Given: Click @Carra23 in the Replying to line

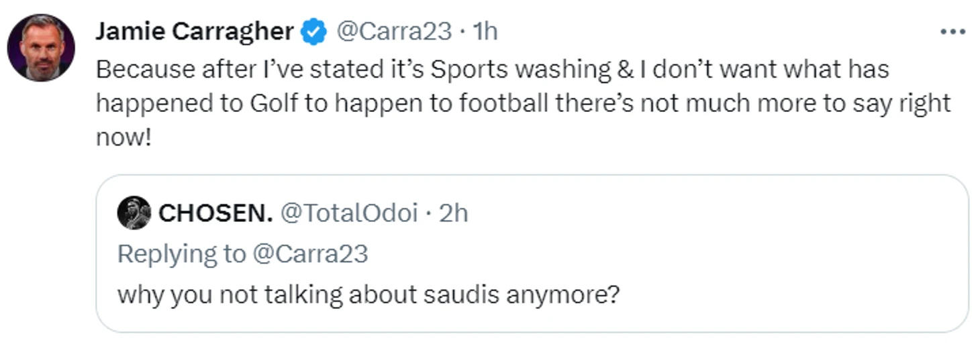Looking at the screenshot, I should click(x=310, y=254).
